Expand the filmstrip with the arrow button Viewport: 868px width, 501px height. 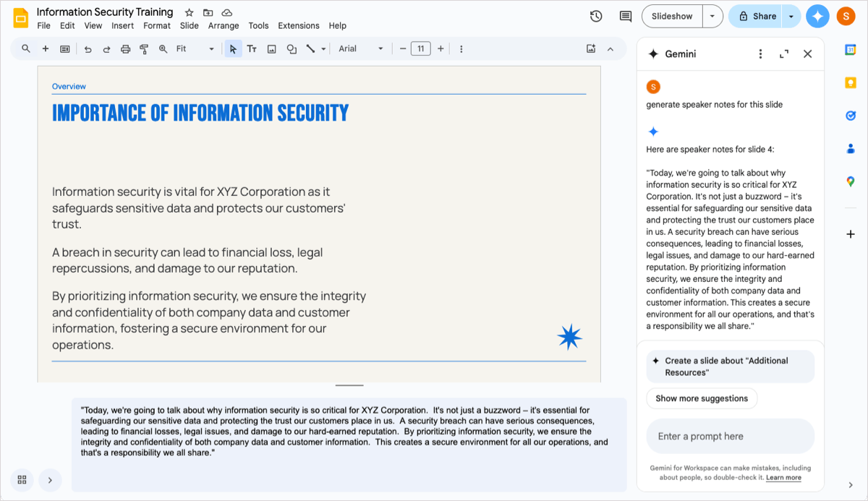50,479
